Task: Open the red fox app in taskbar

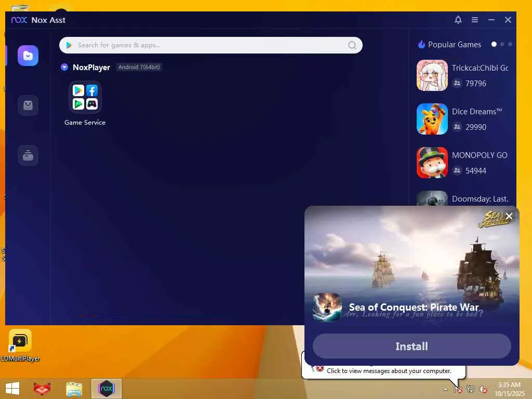Action: click(x=42, y=389)
